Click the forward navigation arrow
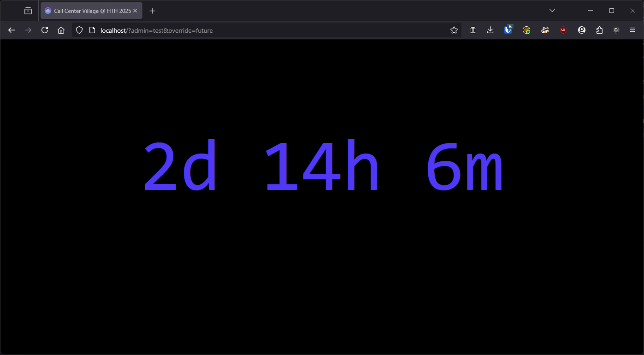This screenshot has height=355, width=644. pyautogui.click(x=28, y=30)
